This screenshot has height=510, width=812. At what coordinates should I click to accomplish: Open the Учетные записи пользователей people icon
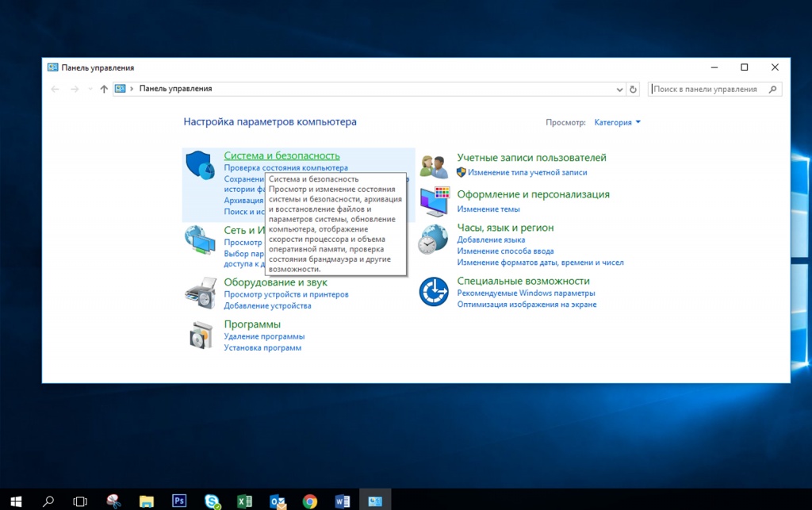(x=434, y=167)
